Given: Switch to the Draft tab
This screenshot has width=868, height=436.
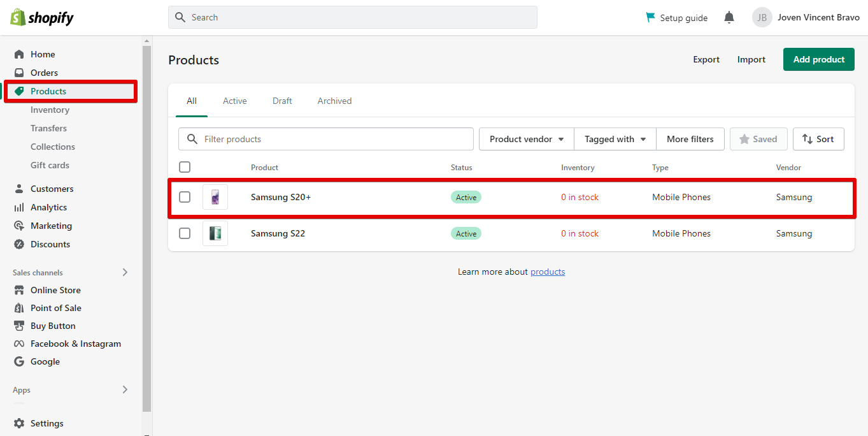Looking at the screenshot, I should pos(282,101).
